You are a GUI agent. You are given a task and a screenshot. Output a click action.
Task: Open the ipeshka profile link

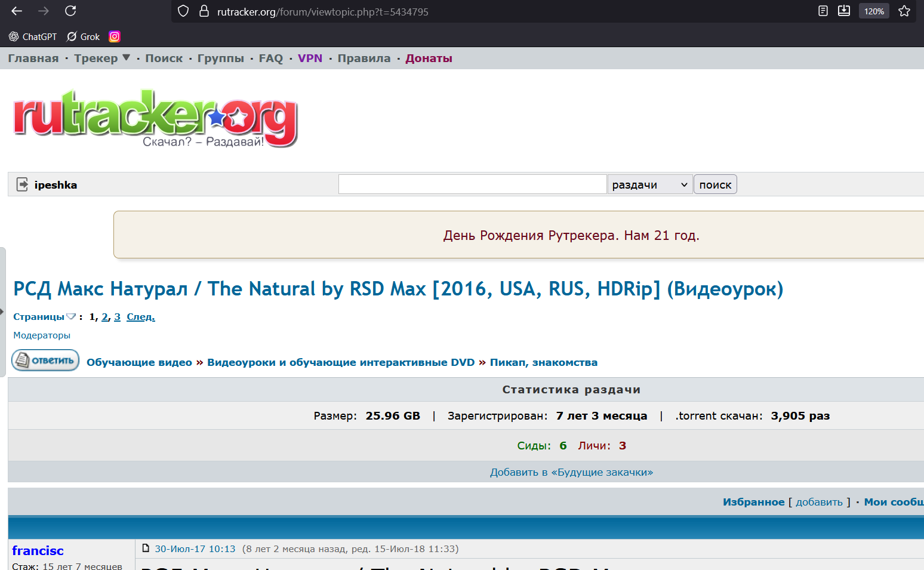pos(56,185)
